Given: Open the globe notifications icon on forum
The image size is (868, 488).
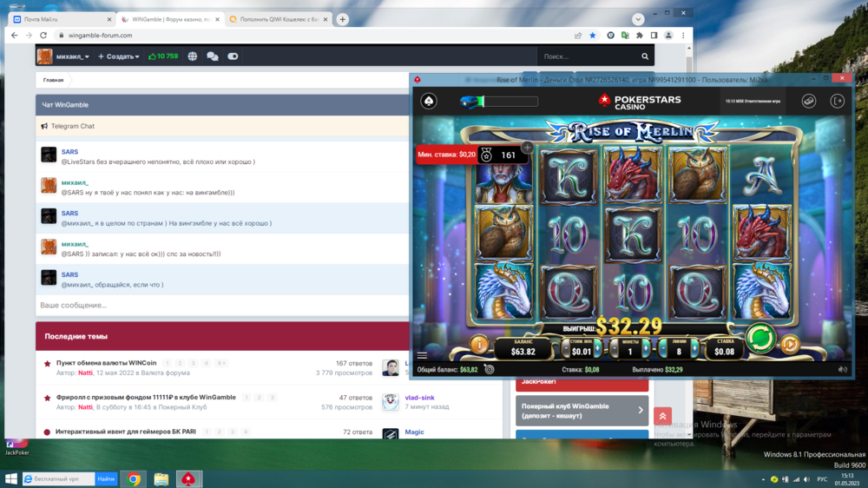Looking at the screenshot, I should [192, 56].
